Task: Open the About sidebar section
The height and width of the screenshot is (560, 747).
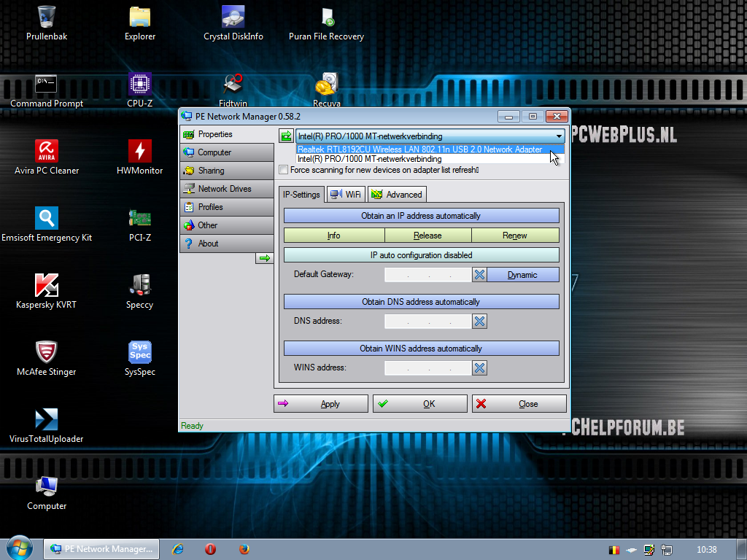Action: (227, 244)
